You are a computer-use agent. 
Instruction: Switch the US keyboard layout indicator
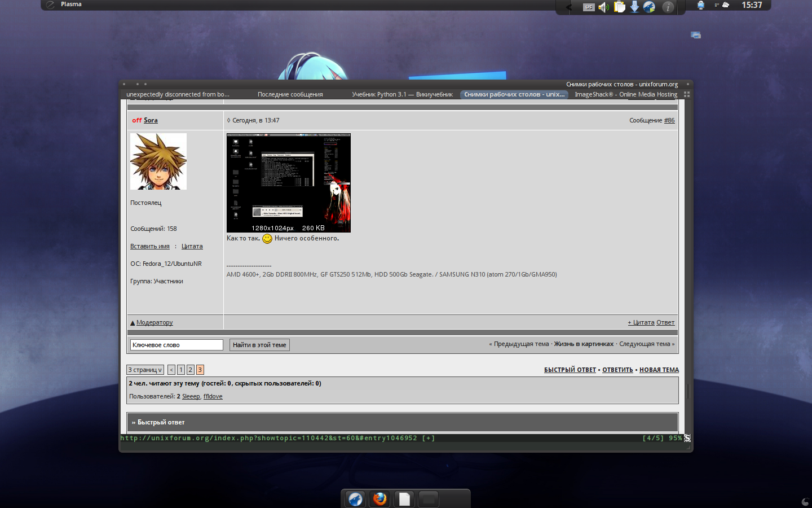pos(589,7)
